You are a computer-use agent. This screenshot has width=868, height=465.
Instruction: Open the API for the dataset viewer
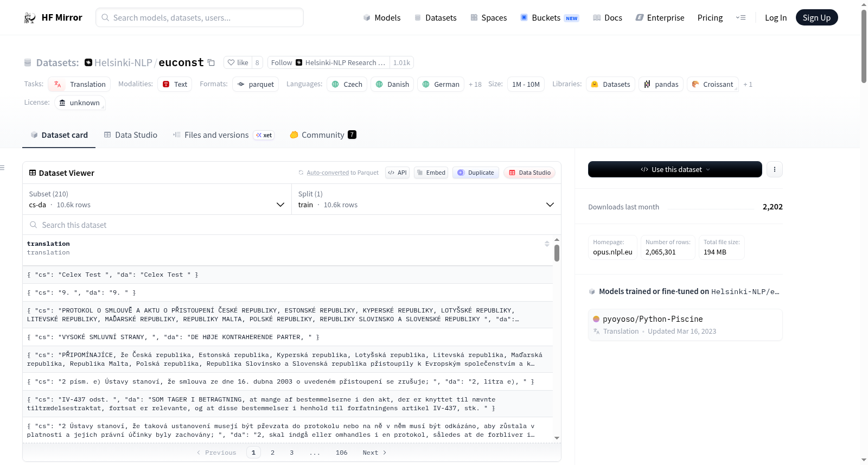[x=397, y=173]
